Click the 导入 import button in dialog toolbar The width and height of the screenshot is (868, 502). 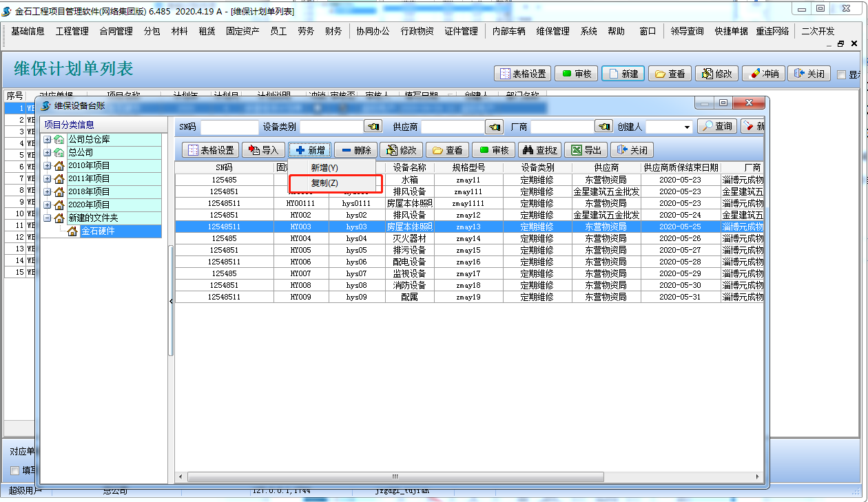click(x=263, y=150)
